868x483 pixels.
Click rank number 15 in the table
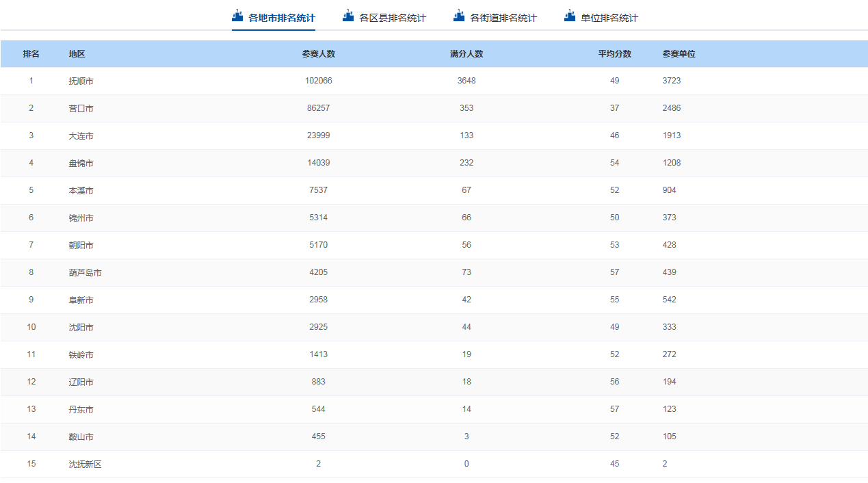[x=31, y=464]
